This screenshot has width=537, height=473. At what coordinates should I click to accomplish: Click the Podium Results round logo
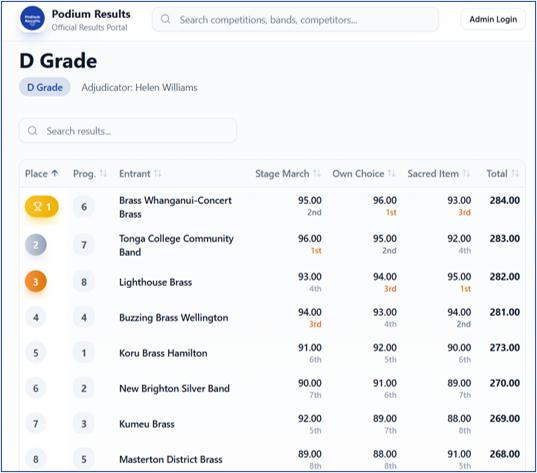coord(32,18)
